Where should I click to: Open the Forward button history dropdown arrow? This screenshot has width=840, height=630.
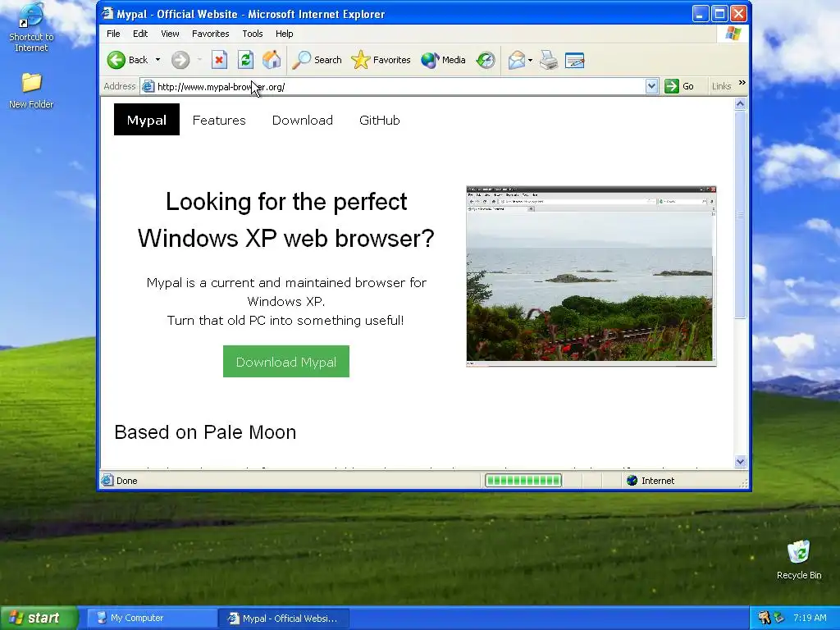click(199, 60)
